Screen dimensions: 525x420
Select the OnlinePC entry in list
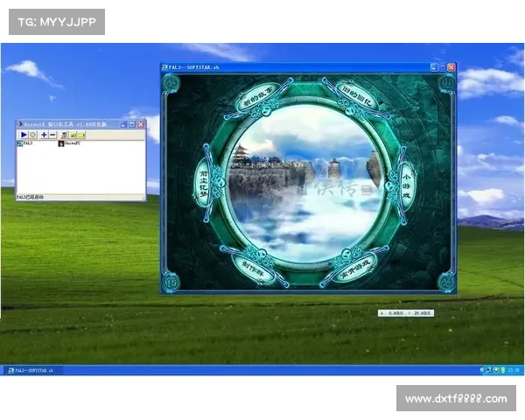(67, 143)
